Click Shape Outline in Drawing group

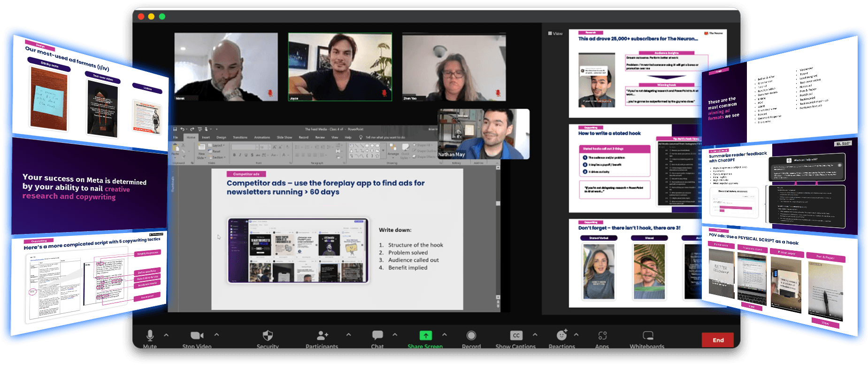[x=424, y=151]
